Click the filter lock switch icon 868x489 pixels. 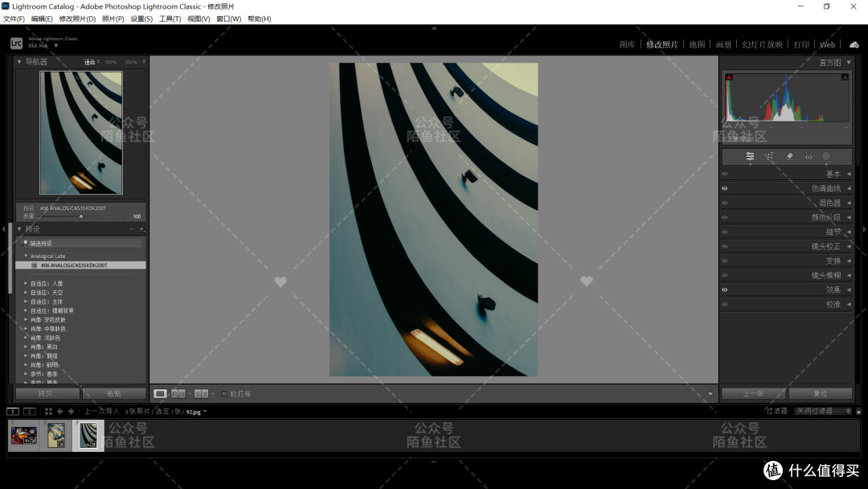tap(858, 412)
